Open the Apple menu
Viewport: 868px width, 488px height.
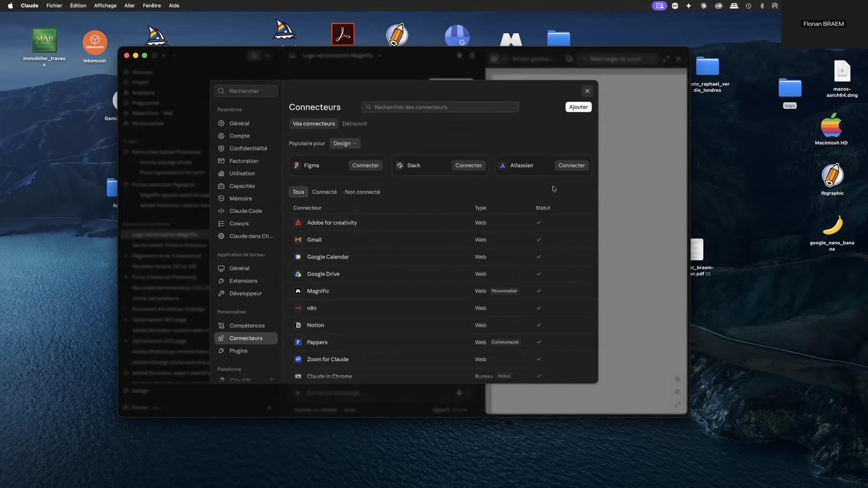click(11, 6)
